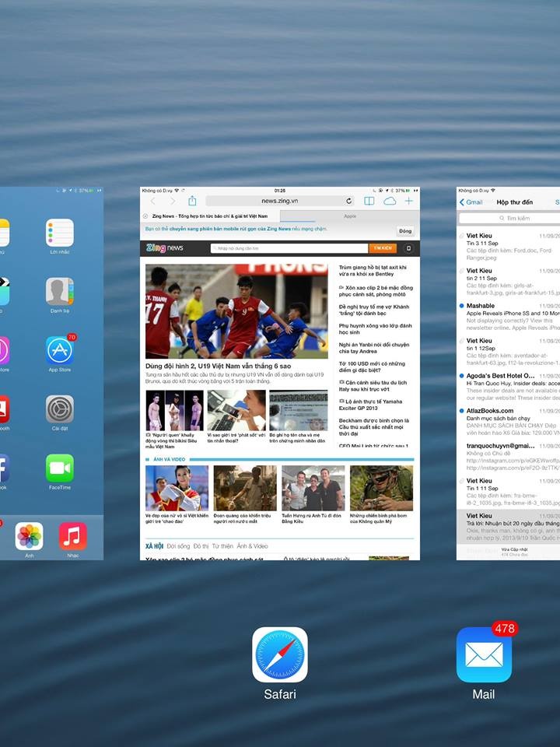Click the news.zing.vn address bar
560x747 pixels.
pyautogui.click(x=280, y=201)
